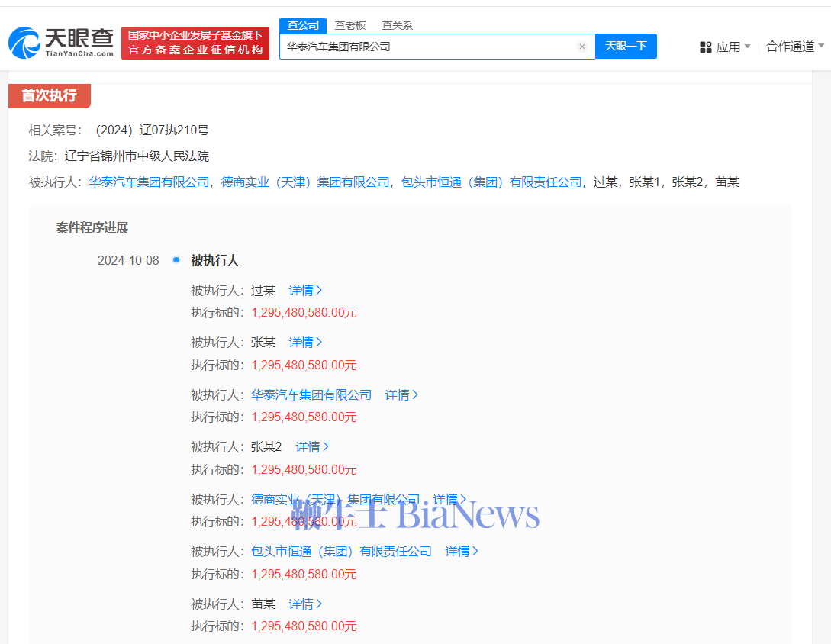Click the 天眼一下 search button
Screen dimensions: 831x644
coord(626,46)
